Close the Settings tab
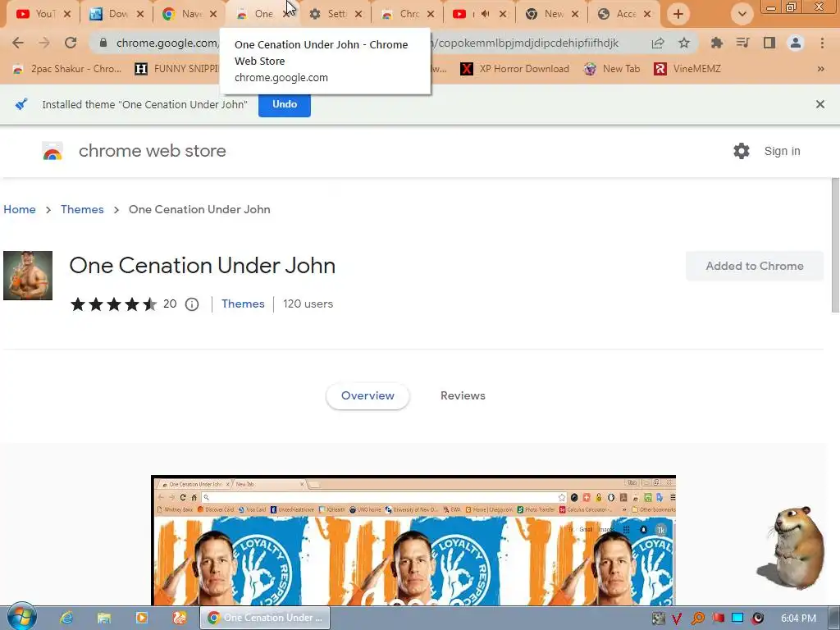This screenshot has height=630, width=840. [x=358, y=14]
